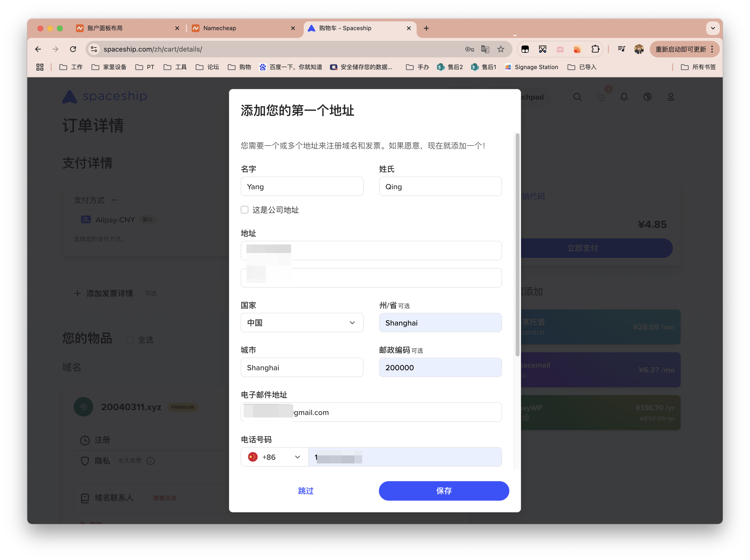The height and width of the screenshot is (560, 750).
Task: Expand add invoice details section
Action: (103, 293)
